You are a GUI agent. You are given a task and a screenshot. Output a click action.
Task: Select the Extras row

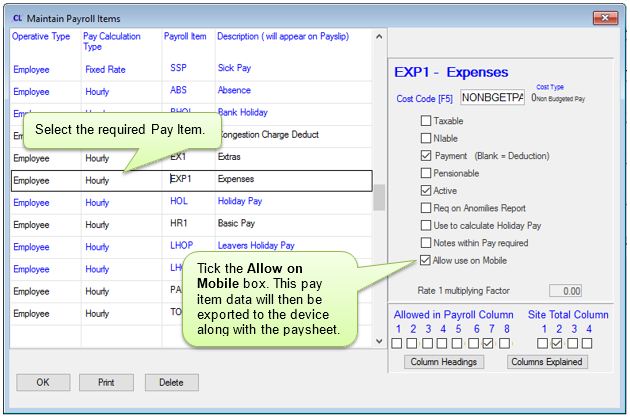pyautogui.click(x=191, y=157)
